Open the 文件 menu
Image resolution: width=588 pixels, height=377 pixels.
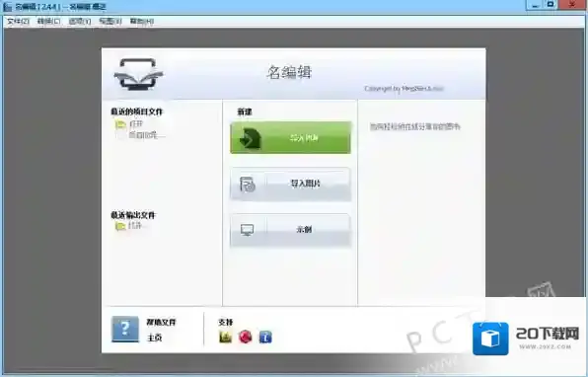click(x=18, y=22)
